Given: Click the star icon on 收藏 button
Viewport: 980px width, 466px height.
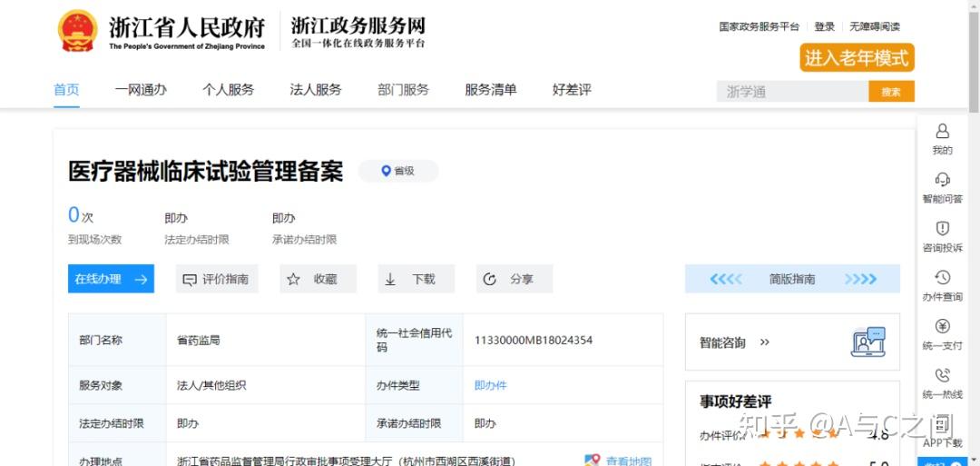Looking at the screenshot, I should (x=293, y=280).
